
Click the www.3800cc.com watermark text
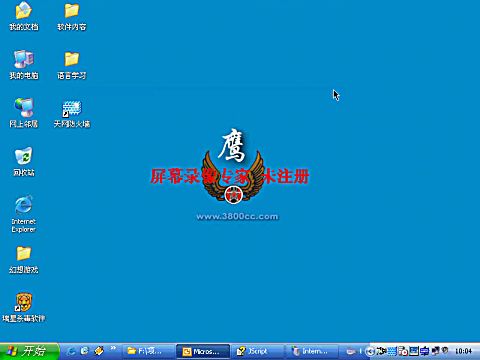coord(237,217)
